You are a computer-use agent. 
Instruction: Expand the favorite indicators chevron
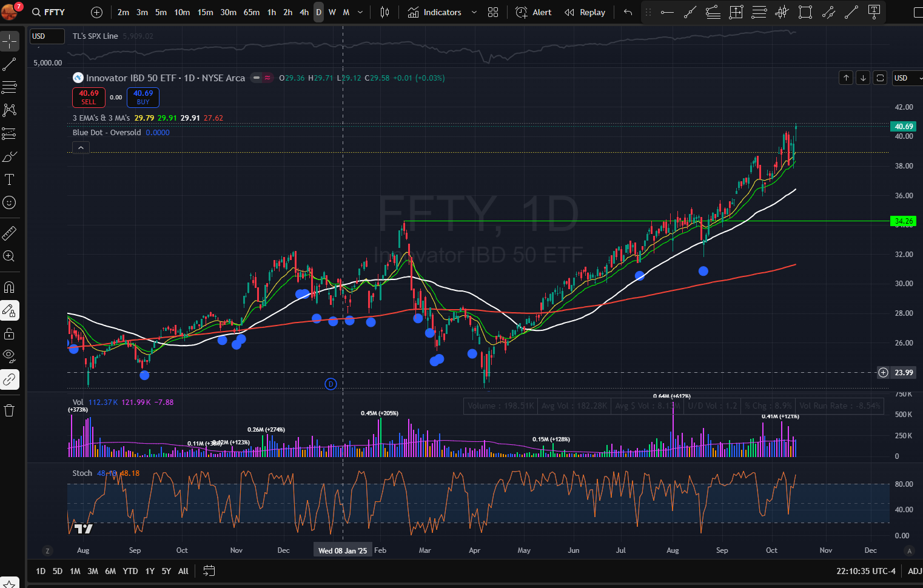click(474, 12)
